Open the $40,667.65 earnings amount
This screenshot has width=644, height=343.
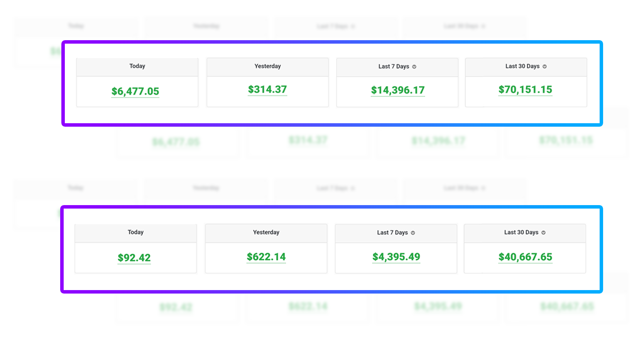tap(525, 257)
